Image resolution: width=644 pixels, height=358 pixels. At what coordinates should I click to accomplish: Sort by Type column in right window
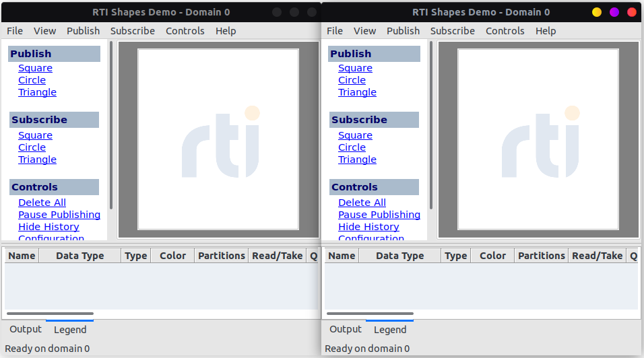click(x=456, y=256)
